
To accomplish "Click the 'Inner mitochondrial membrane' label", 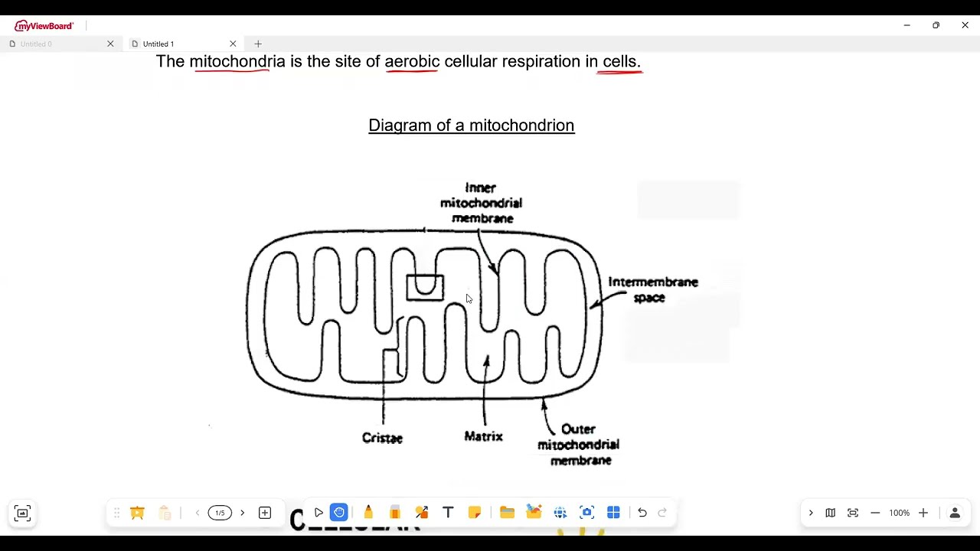I will pos(481,203).
